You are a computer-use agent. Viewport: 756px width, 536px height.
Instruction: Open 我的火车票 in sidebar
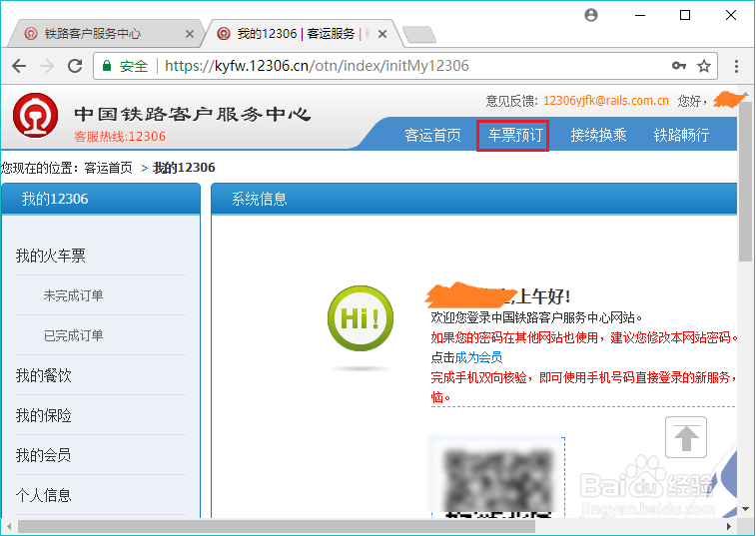tap(51, 256)
